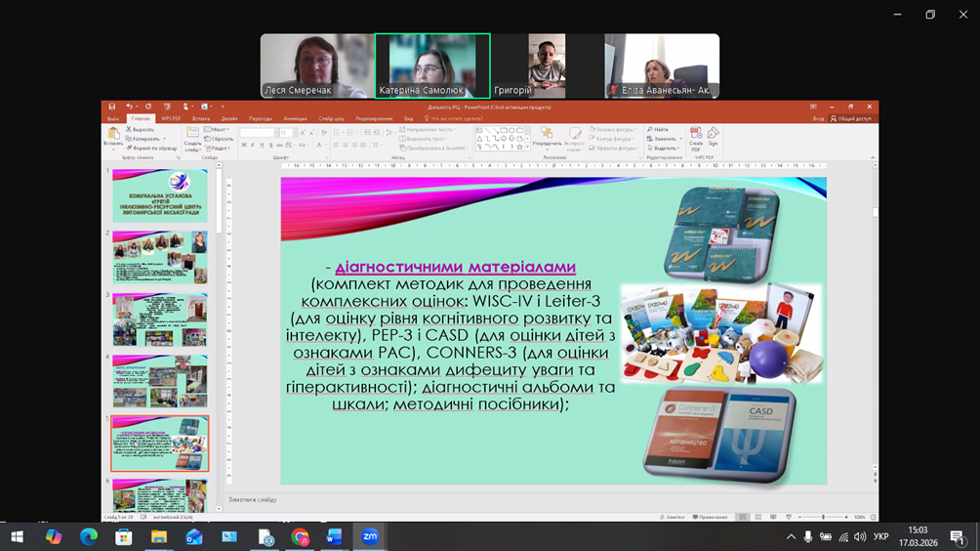Click the zoom slider in the status bar
The image size is (980, 551).
(823, 517)
